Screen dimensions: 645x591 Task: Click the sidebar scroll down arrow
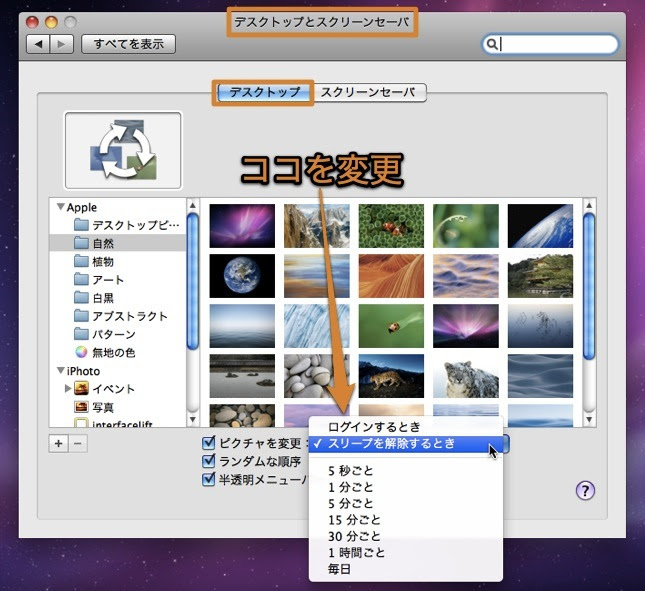pos(193,419)
